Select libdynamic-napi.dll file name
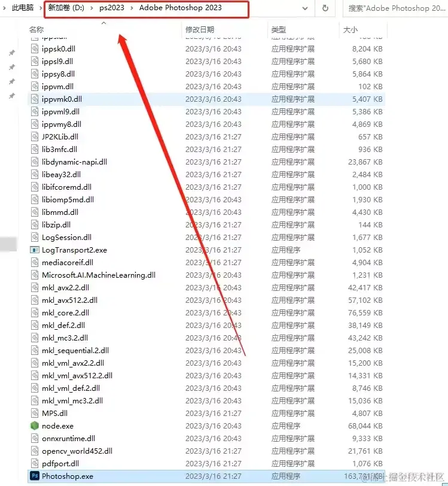The image size is (448, 486). tap(74, 162)
